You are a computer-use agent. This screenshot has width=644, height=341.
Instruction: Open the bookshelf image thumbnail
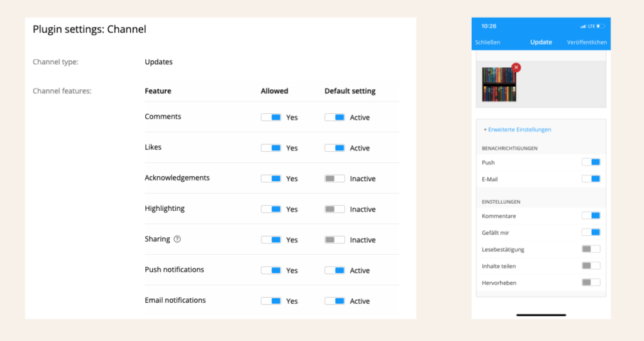(x=499, y=85)
